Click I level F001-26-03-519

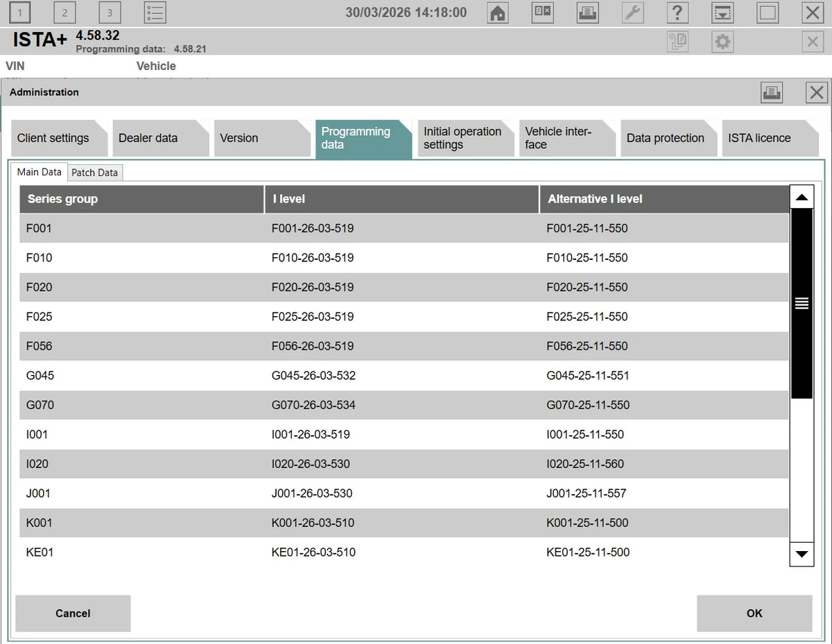[x=313, y=228]
